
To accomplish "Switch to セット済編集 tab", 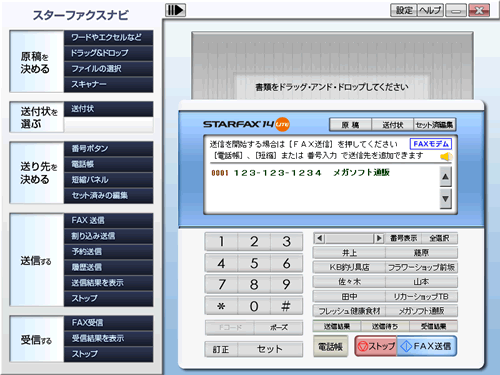I will pos(434,125).
